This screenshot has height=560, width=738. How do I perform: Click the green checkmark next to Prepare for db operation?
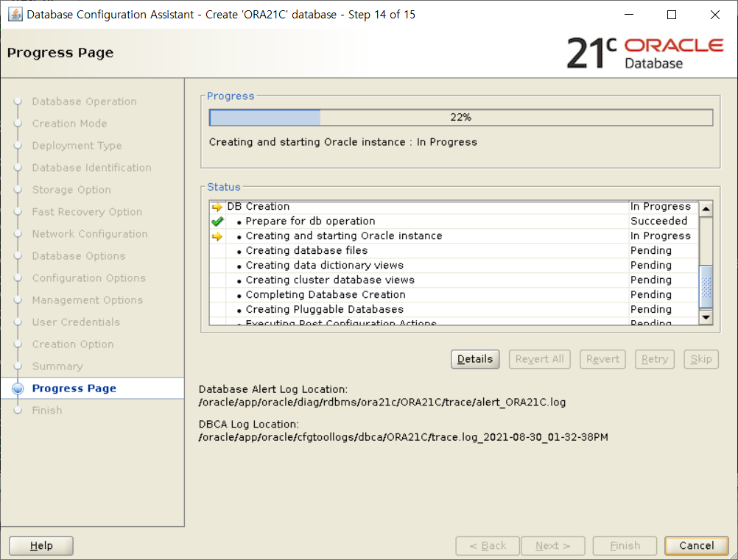tap(217, 221)
